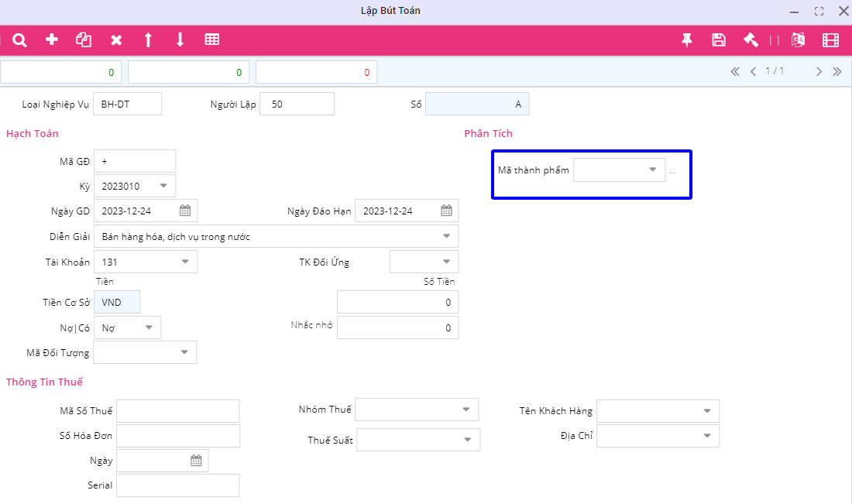852x504 pixels.
Task: Click the up arrow toolbar icon
Action: (x=148, y=40)
